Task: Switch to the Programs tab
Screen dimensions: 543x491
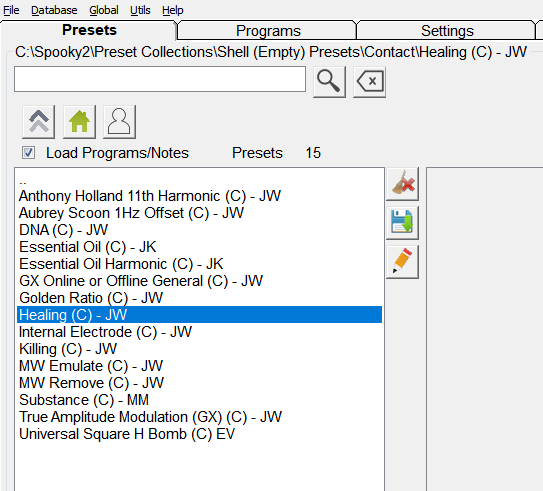Action: click(268, 31)
